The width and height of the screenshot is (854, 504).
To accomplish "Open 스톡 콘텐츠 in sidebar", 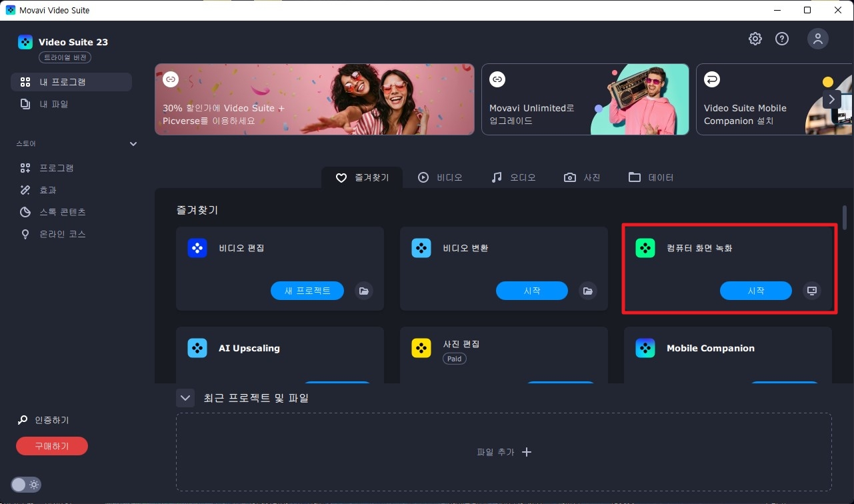I will click(71, 212).
